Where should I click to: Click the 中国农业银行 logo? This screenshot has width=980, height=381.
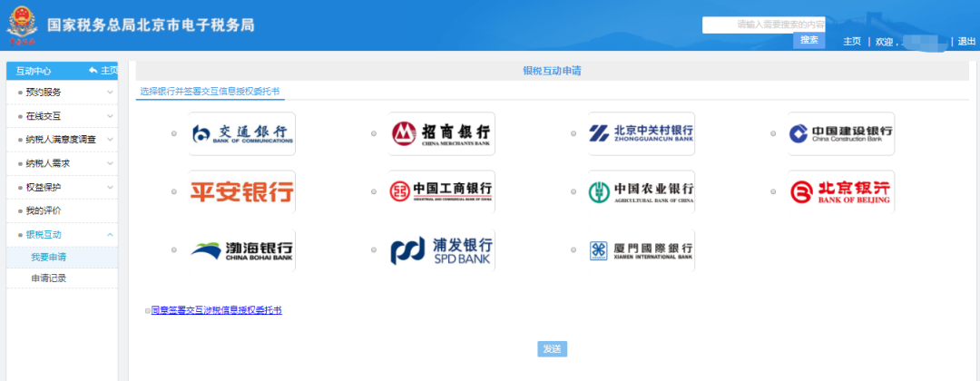click(642, 191)
